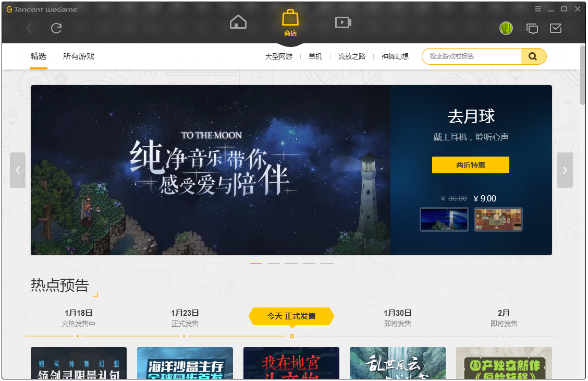Image resolution: width=588 pixels, height=381 pixels.
Task: View the indoor room screenshot thumbnail
Action: coord(498,219)
